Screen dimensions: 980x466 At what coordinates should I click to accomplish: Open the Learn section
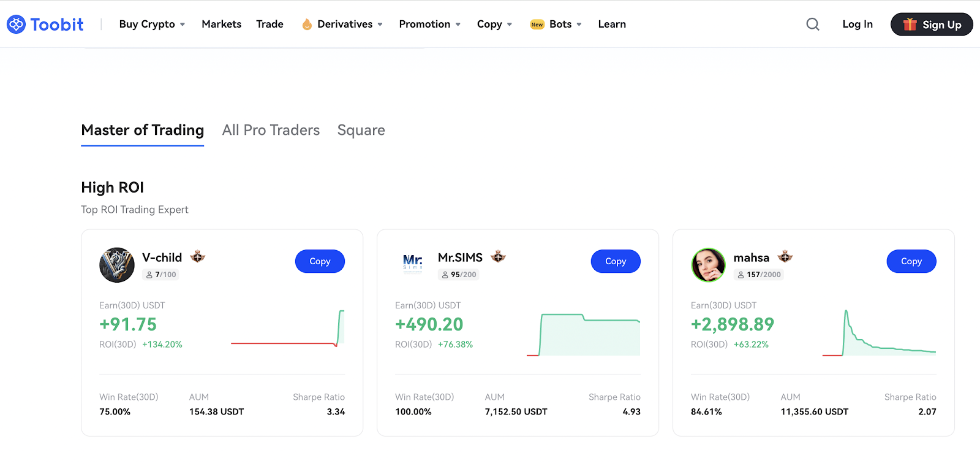click(x=612, y=24)
